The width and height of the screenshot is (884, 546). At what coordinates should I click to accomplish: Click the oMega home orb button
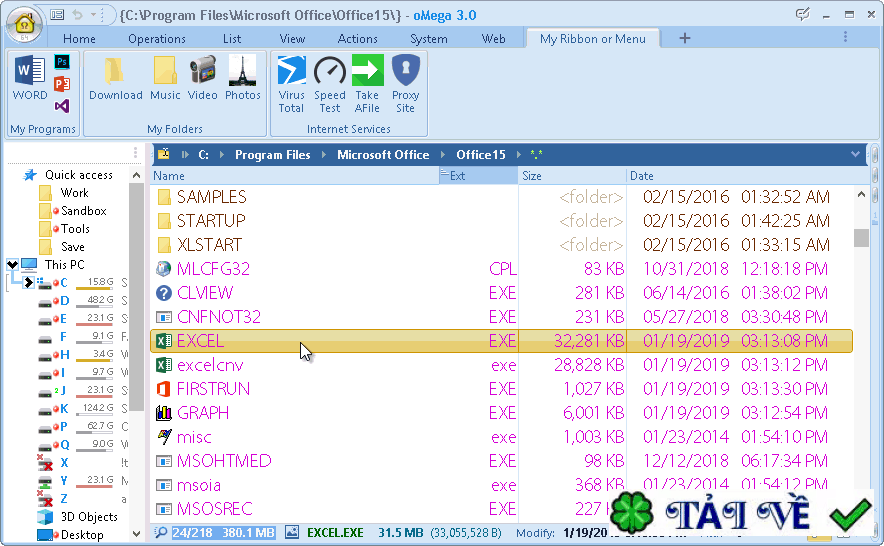tap(24, 24)
